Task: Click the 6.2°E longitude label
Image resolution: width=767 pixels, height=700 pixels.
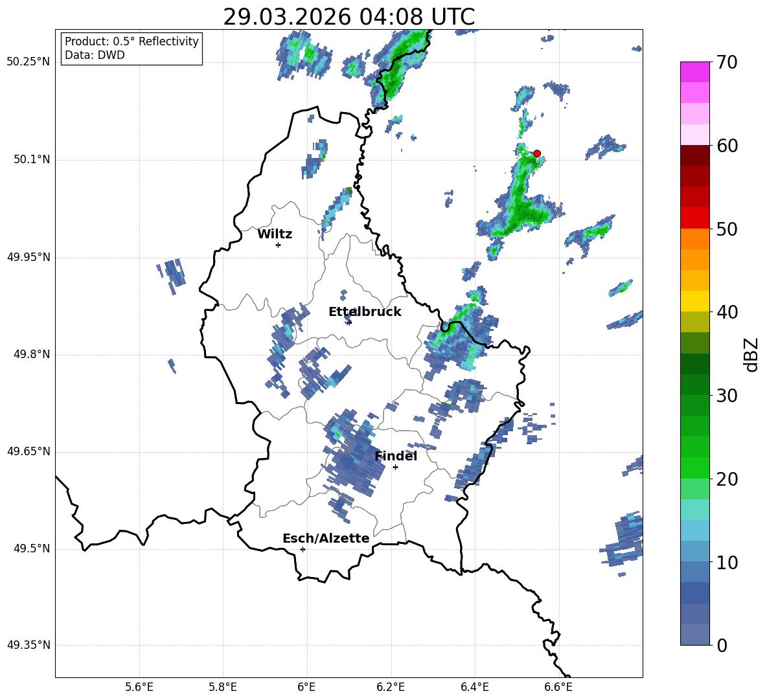Action: pos(391,687)
